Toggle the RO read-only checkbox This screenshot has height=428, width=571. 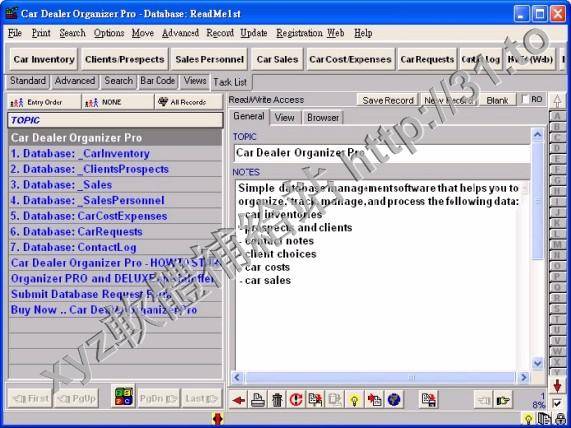tap(525, 99)
